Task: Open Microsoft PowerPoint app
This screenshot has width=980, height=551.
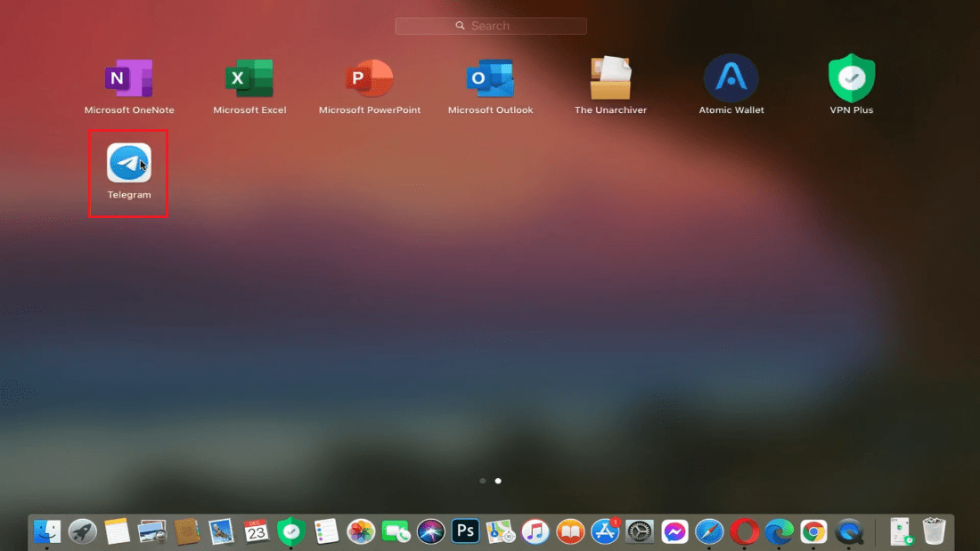Action: pyautogui.click(x=370, y=78)
